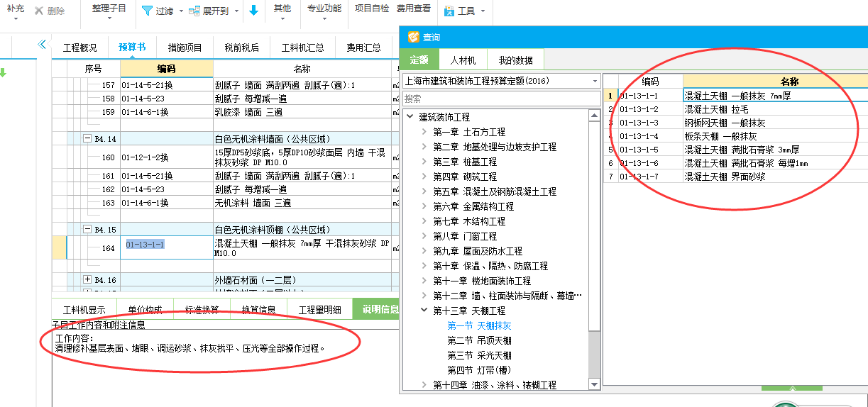The width and height of the screenshot is (868, 407).
Task: Click the 过滤 filter funnel icon
Action: pyautogui.click(x=147, y=11)
